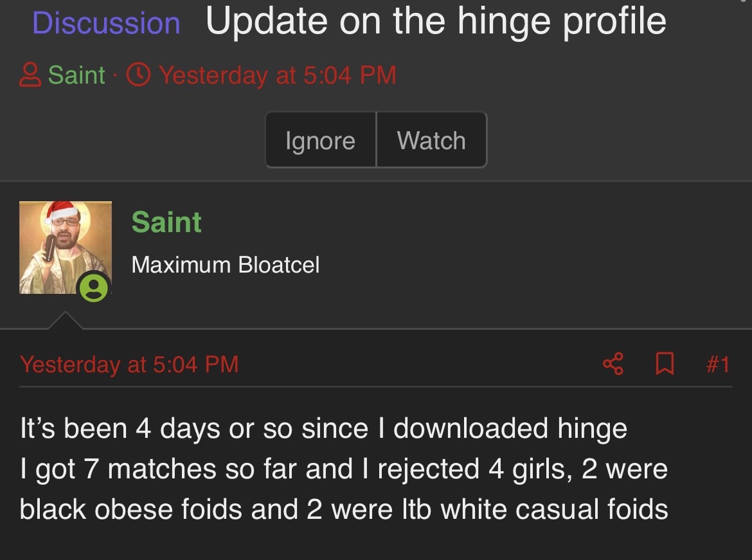Click the post line mentioning downloaded hinge
752x560 pixels.
[x=323, y=429]
